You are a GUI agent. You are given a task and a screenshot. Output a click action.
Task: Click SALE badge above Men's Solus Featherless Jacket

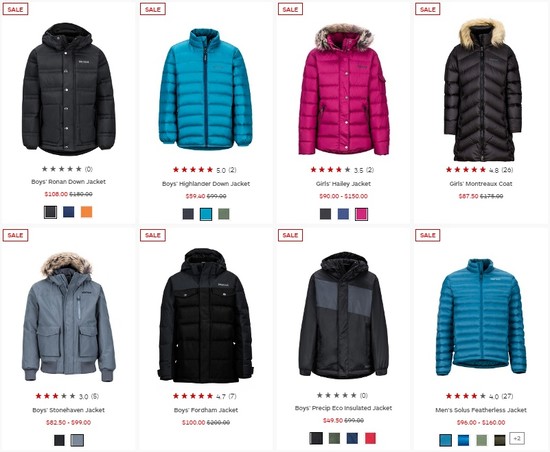pos(428,235)
